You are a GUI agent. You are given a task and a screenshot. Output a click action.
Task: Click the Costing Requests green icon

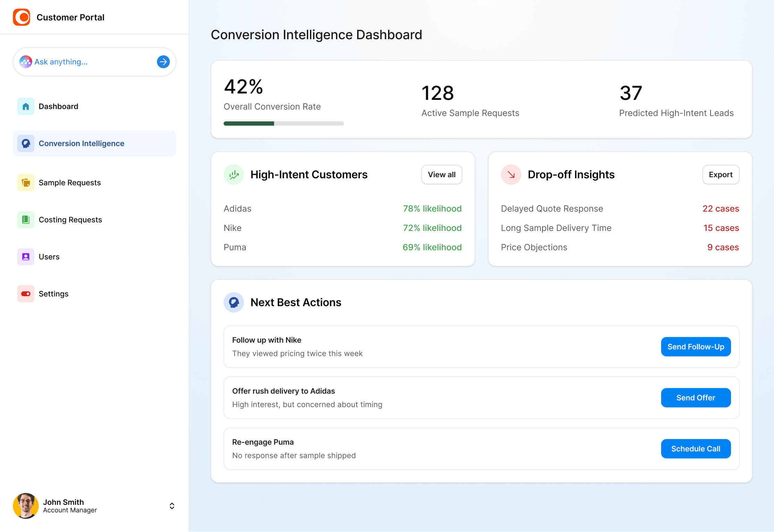26,220
